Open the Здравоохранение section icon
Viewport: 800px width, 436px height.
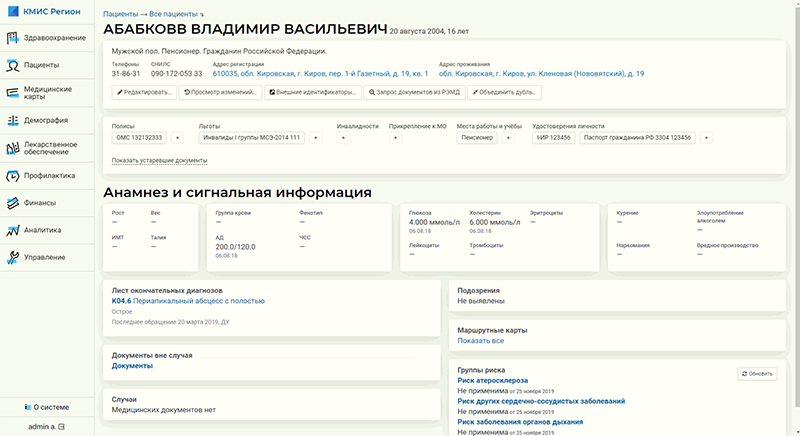coord(13,38)
